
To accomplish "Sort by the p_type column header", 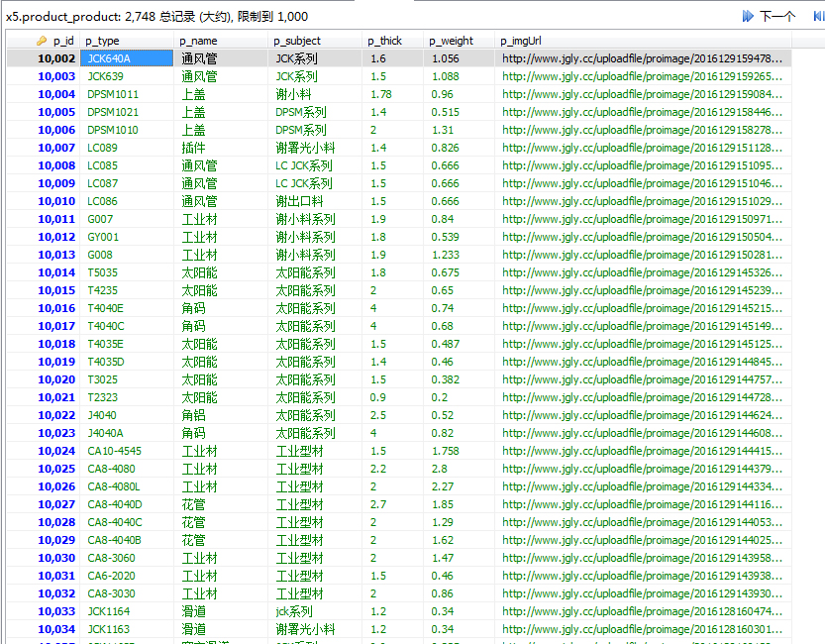I will click(127, 41).
